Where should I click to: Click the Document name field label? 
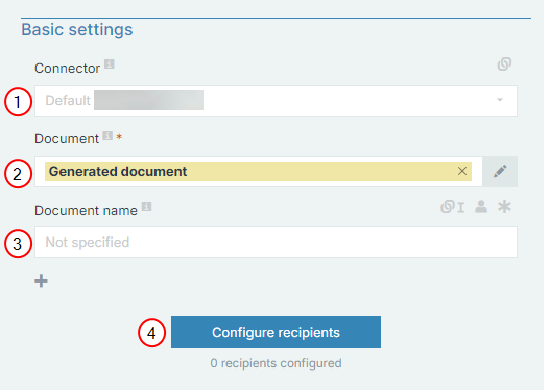pos(86,211)
